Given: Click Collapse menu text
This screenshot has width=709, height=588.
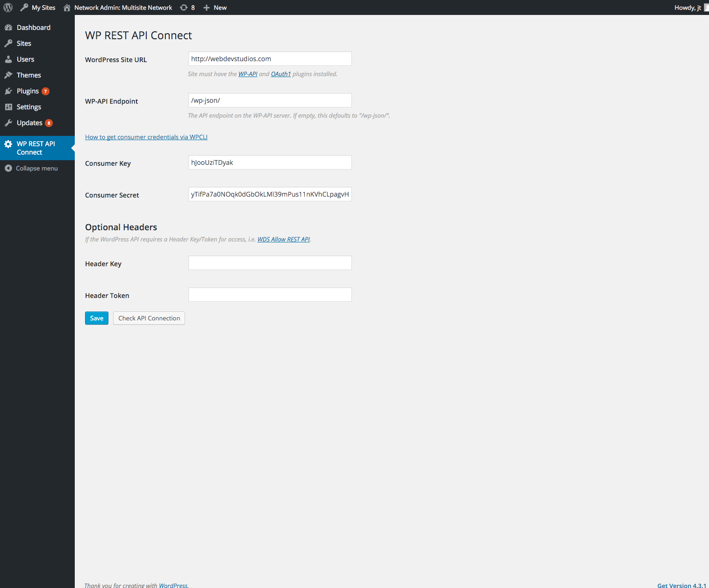Looking at the screenshot, I should [x=37, y=168].
